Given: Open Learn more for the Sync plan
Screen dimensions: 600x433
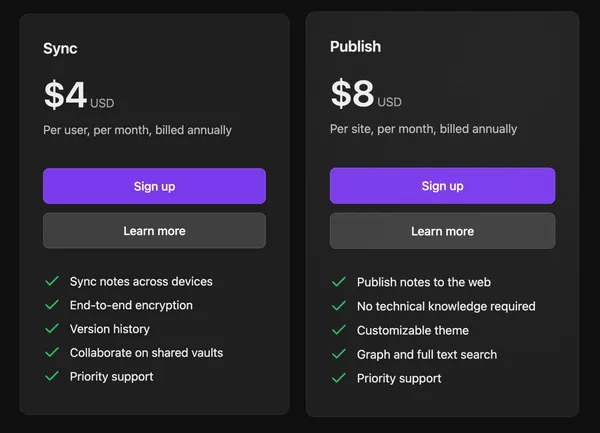Looking at the screenshot, I should tap(154, 231).
